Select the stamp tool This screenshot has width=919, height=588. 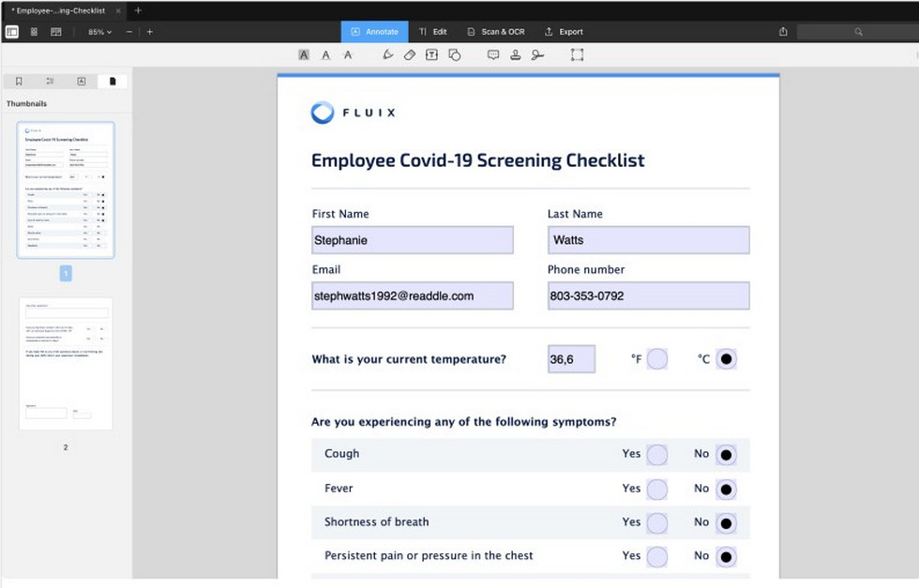[x=515, y=55]
